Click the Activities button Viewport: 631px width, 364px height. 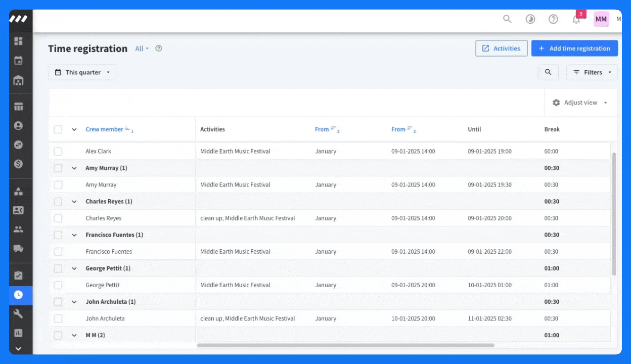tap(501, 49)
